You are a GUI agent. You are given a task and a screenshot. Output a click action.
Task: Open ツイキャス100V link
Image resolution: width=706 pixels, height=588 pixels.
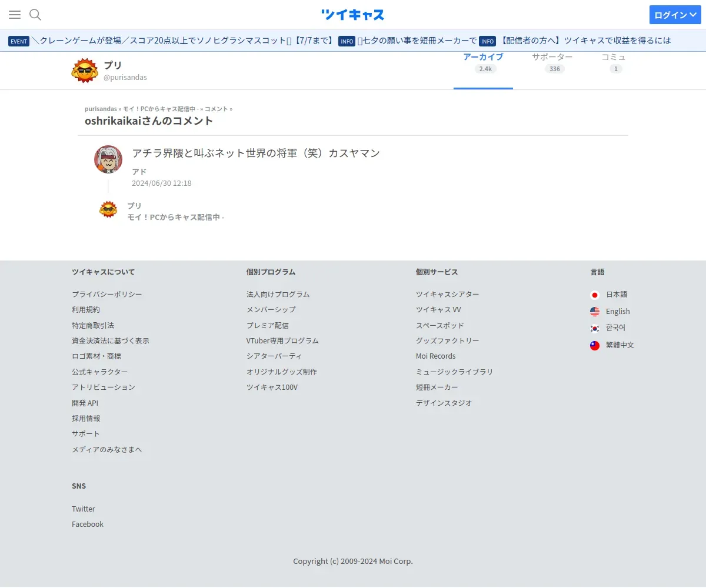[272, 387]
